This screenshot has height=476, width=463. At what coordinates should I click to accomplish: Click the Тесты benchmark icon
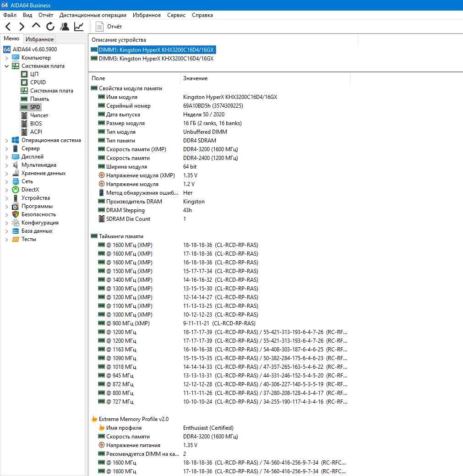click(16, 239)
